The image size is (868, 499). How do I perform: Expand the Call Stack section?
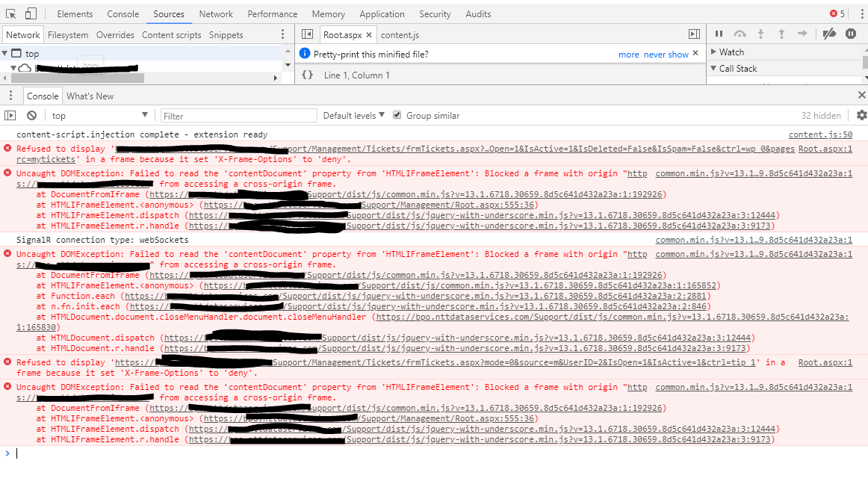click(737, 69)
